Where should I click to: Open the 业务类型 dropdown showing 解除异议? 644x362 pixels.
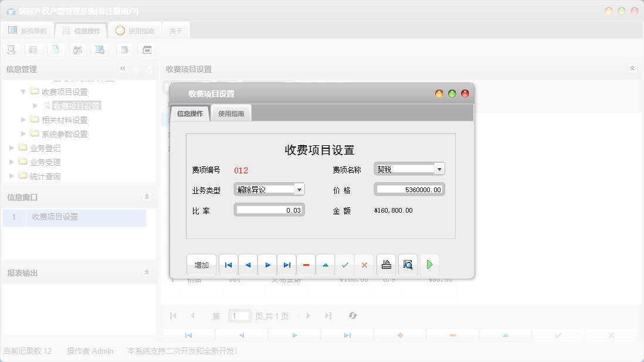(299, 189)
